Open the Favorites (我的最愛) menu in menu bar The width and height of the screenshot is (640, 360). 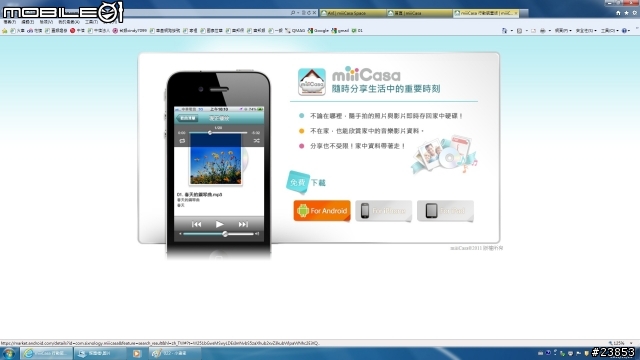click(69, 22)
